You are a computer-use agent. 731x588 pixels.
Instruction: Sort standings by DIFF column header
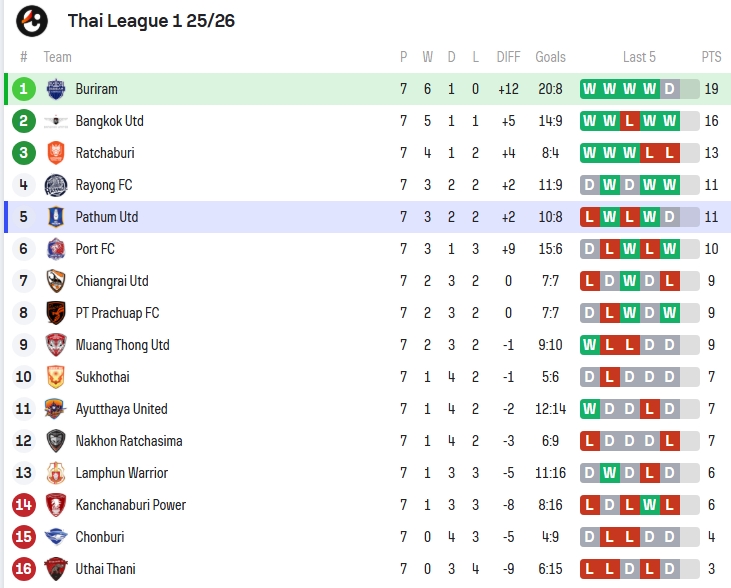[x=508, y=57]
